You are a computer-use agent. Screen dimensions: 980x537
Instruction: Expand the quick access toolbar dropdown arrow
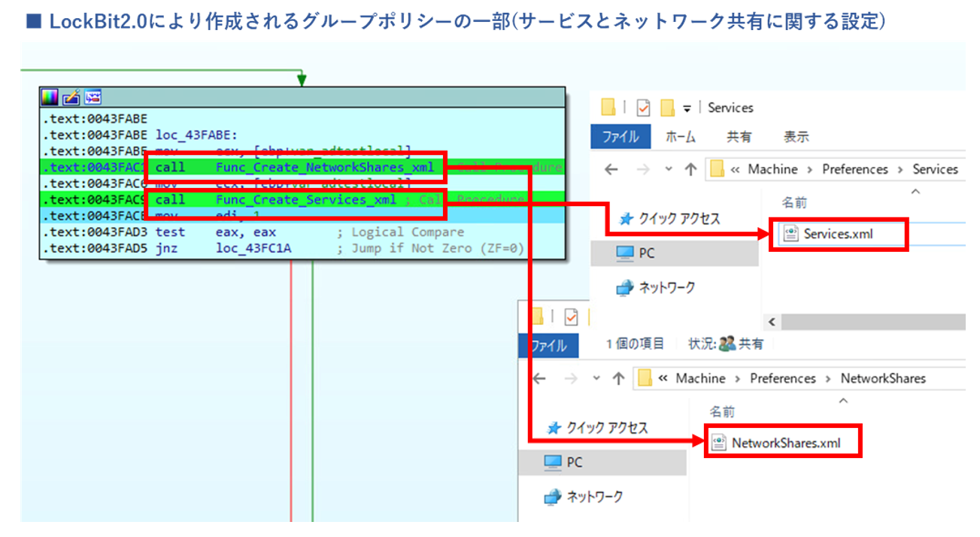[687, 108]
